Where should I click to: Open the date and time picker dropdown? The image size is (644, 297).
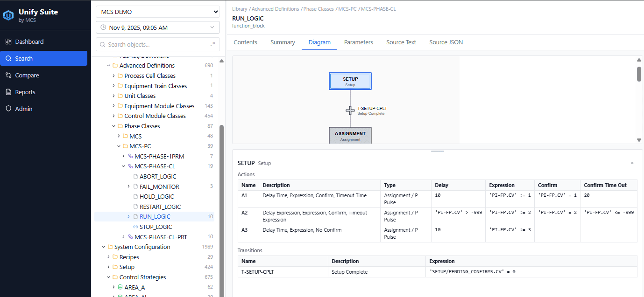[x=157, y=28]
